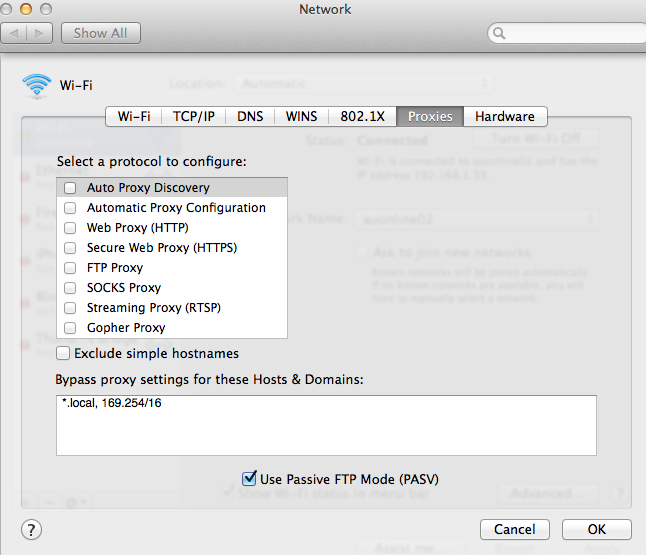646x555 pixels.
Task: Click the Show All button
Action: (x=101, y=33)
